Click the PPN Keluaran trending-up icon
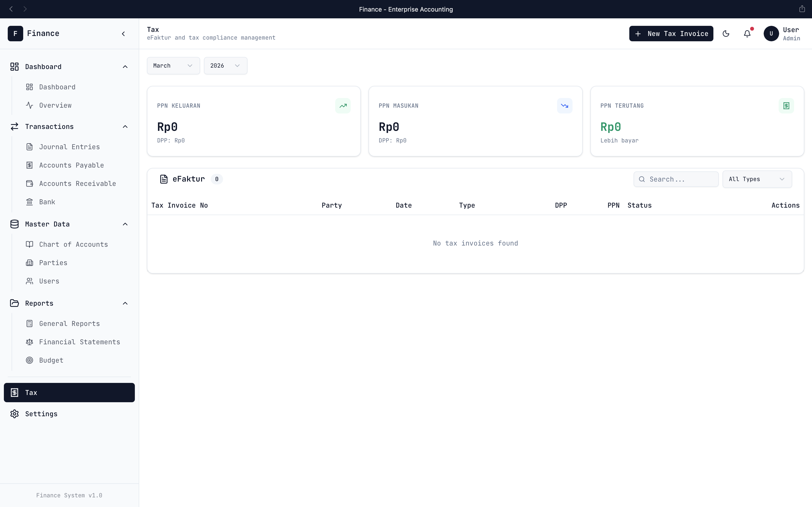This screenshot has height=507, width=812. 343,106
